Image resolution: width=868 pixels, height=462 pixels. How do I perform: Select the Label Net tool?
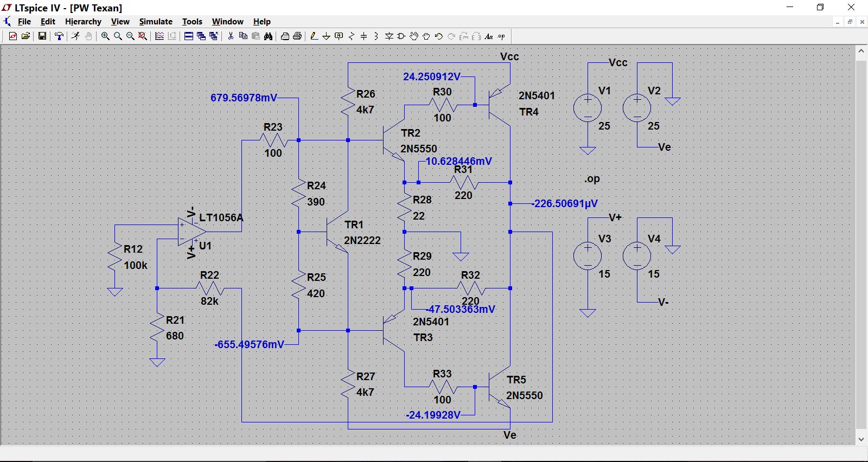point(339,36)
